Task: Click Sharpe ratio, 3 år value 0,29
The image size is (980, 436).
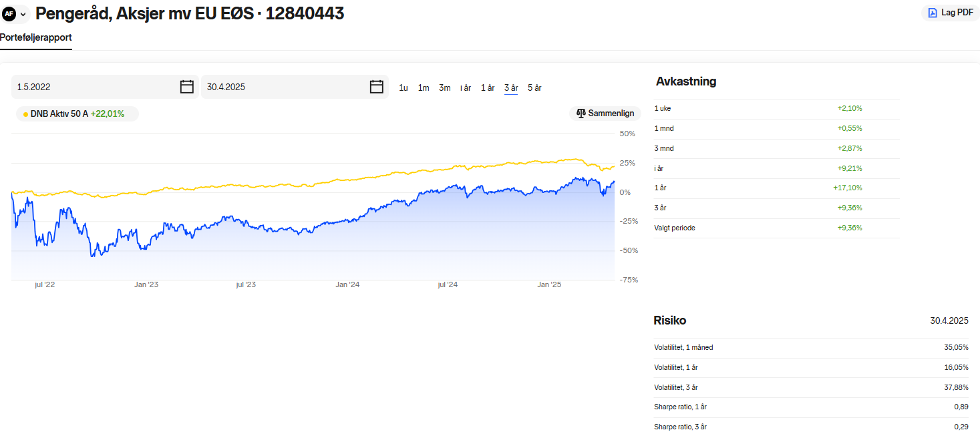Action: 961,427
